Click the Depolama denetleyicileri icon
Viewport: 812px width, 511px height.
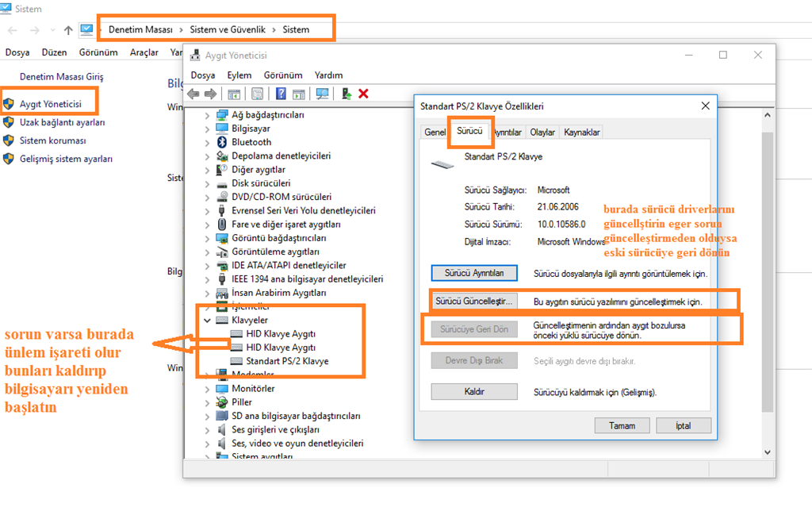222,156
